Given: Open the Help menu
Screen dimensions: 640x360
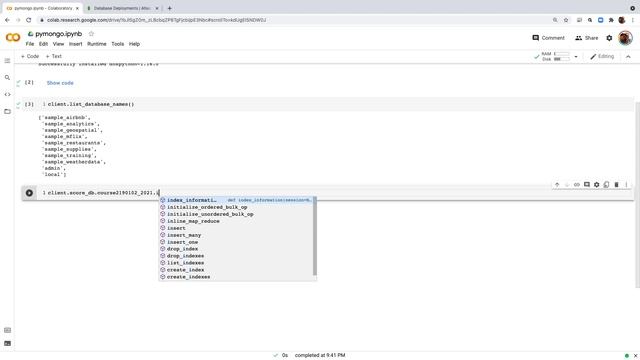Looking at the screenshot, I should [x=134, y=44].
